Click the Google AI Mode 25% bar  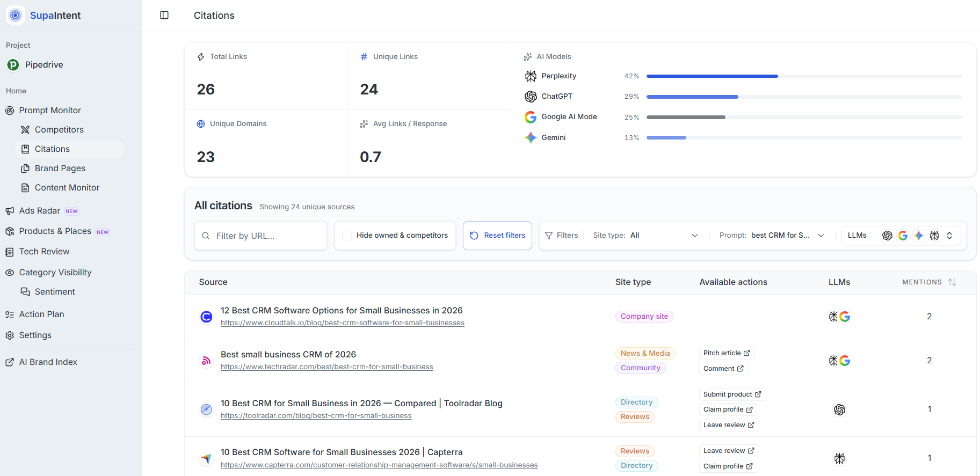pos(804,117)
